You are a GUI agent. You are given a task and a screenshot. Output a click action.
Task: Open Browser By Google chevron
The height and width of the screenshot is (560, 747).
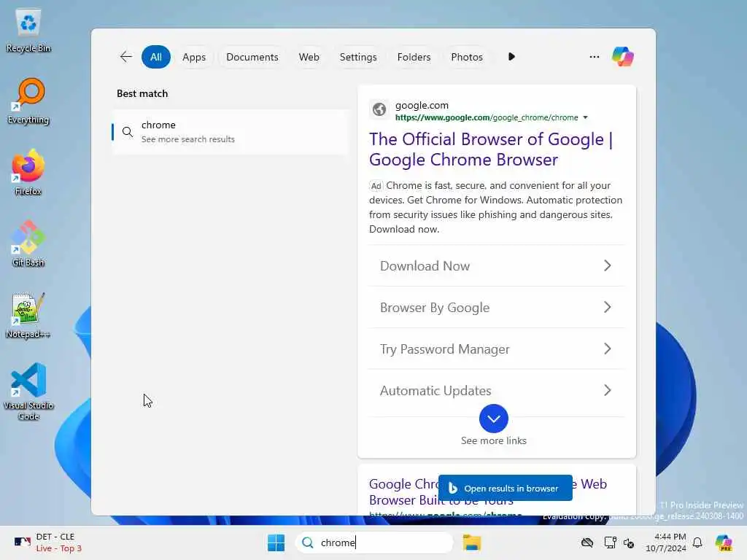click(x=607, y=307)
